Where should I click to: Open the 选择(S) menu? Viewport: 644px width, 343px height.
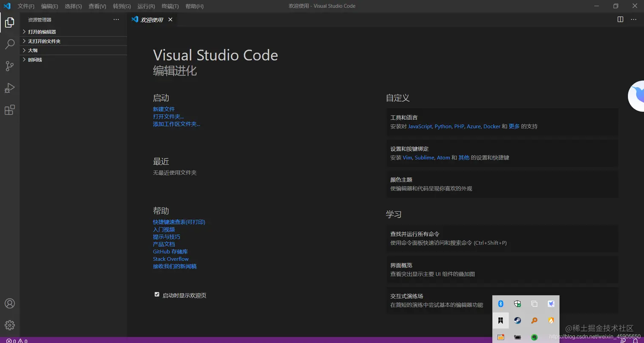(73, 6)
